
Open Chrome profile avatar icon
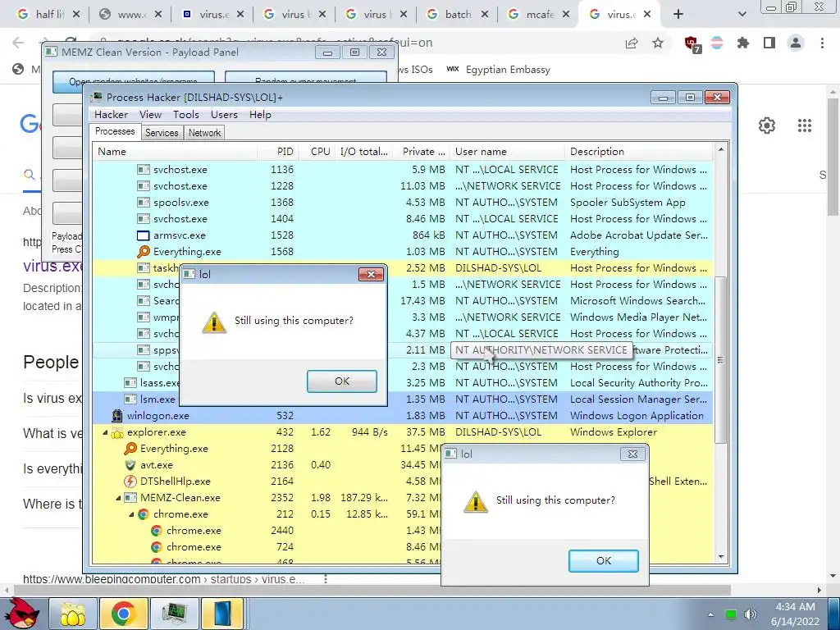click(796, 43)
